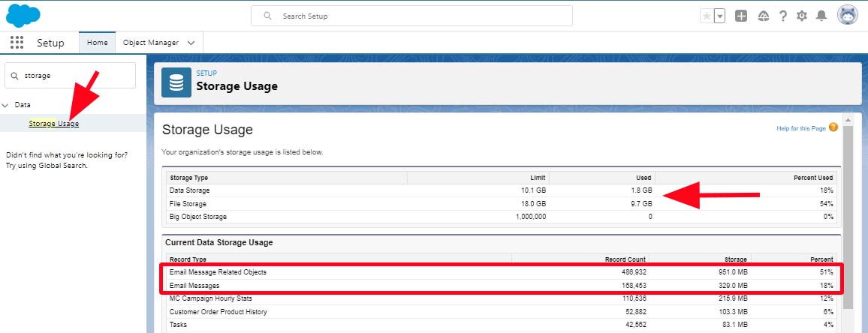The height and width of the screenshot is (333, 868).
Task: Show notifications with the bell icon
Action: pyautogui.click(x=821, y=16)
